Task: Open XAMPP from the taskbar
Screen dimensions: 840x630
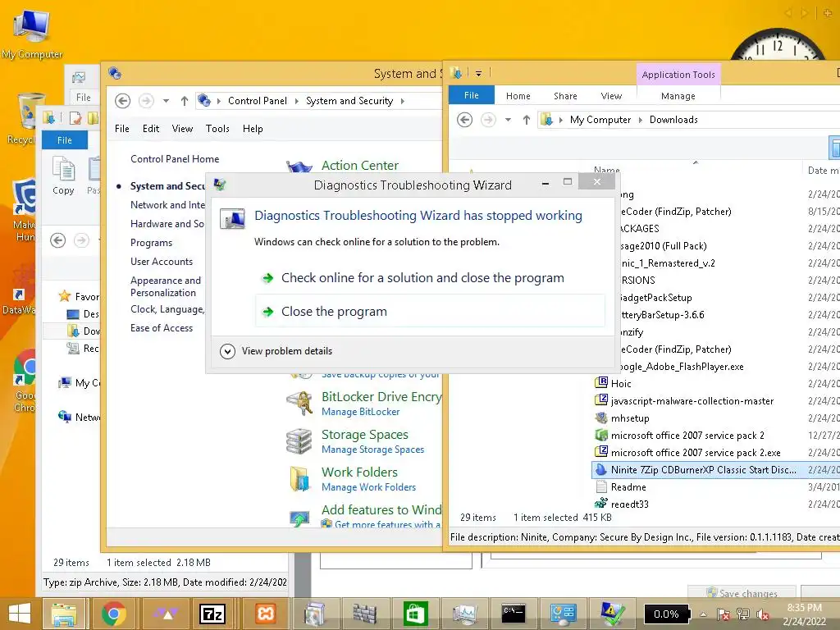Action: coord(266,614)
